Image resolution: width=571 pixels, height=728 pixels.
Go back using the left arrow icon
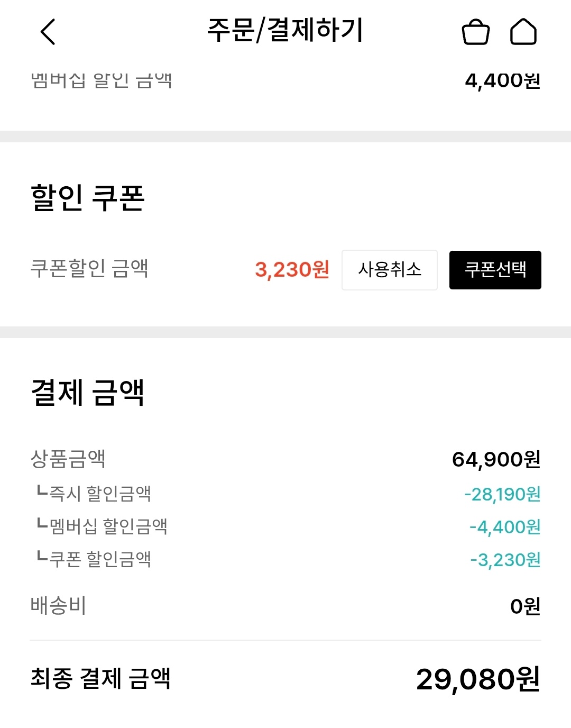tap(48, 32)
